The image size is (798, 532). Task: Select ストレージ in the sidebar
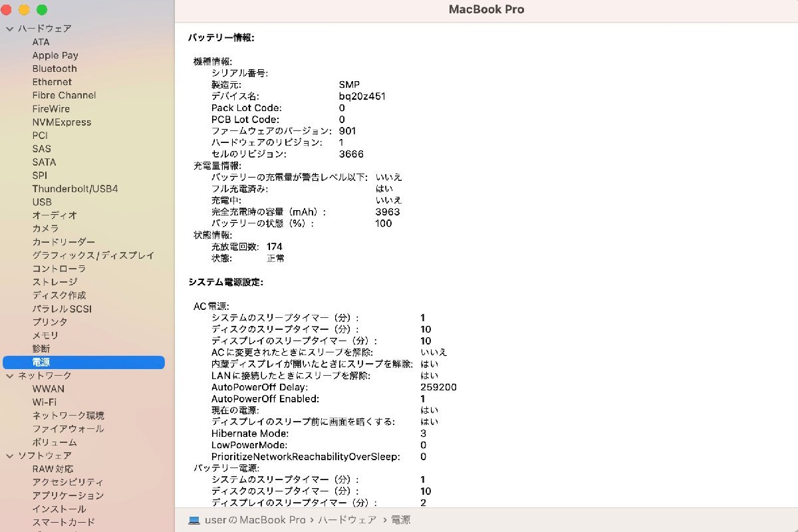pyautogui.click(x=55, y=282)
